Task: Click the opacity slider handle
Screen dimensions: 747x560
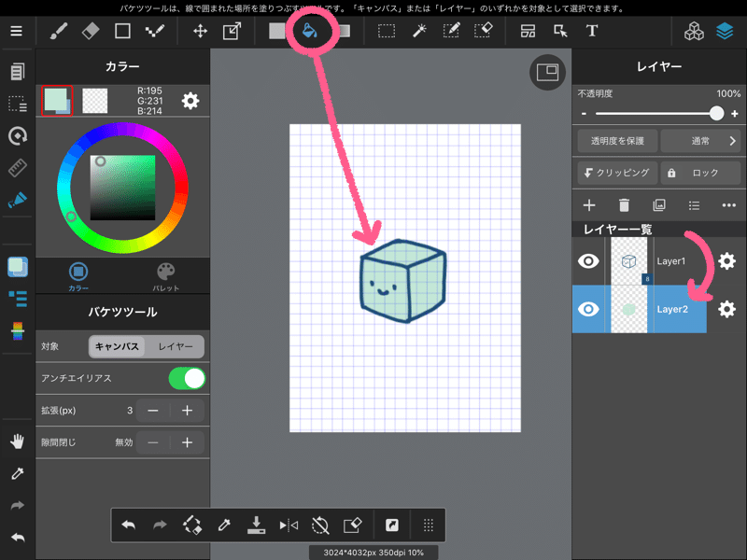Action: tap(716, 113)
